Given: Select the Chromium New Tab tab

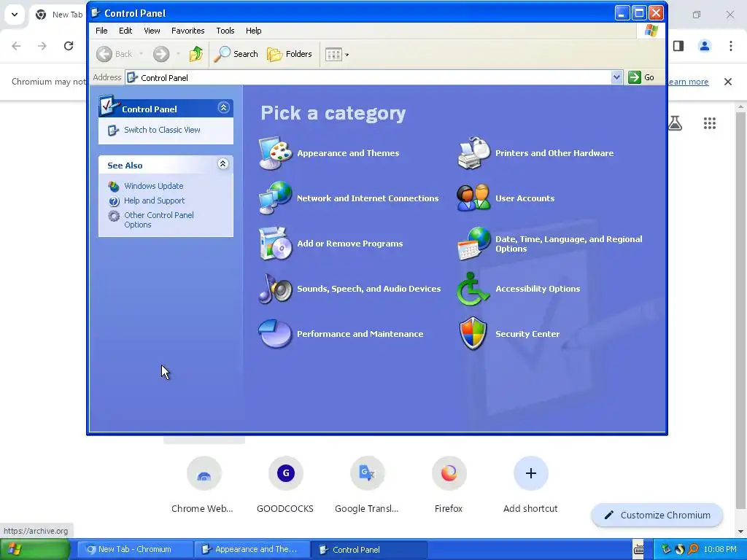Looking at the screenshot, I should [x=60, y=15].
